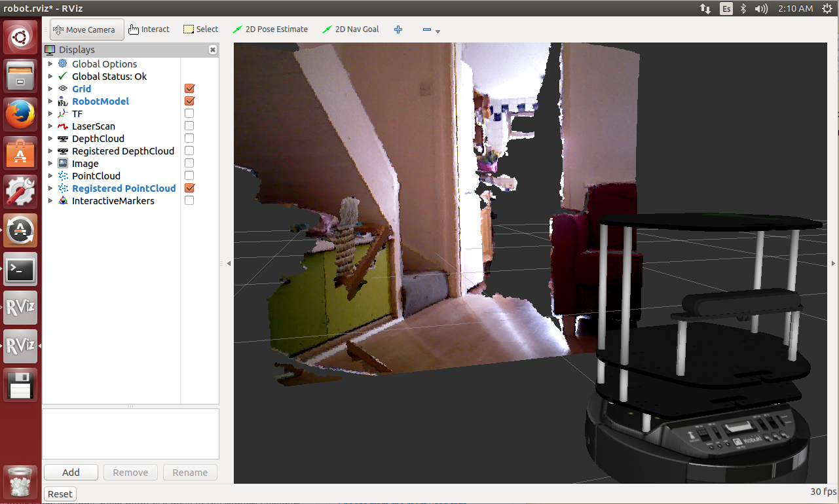
Task: Click the Registered PointCloud dots icon
Action: pos(62,188)
